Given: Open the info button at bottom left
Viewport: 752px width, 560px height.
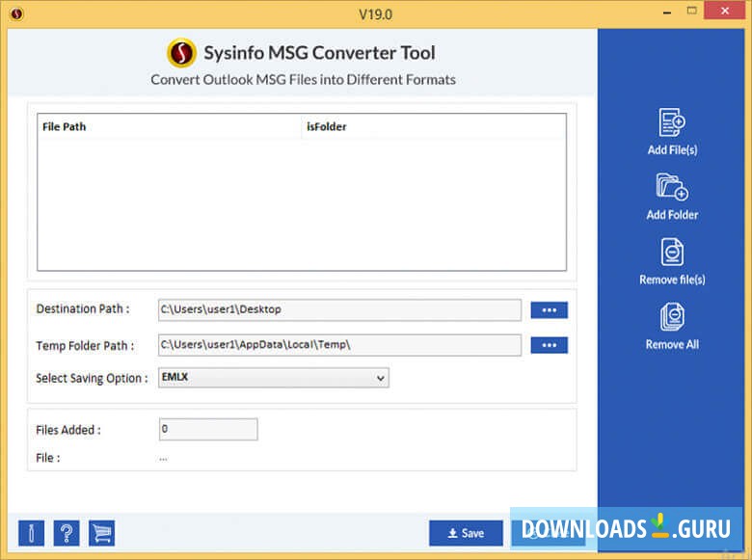Looking at the screenshot, I should pyautogui.click(x=31, y=533).
